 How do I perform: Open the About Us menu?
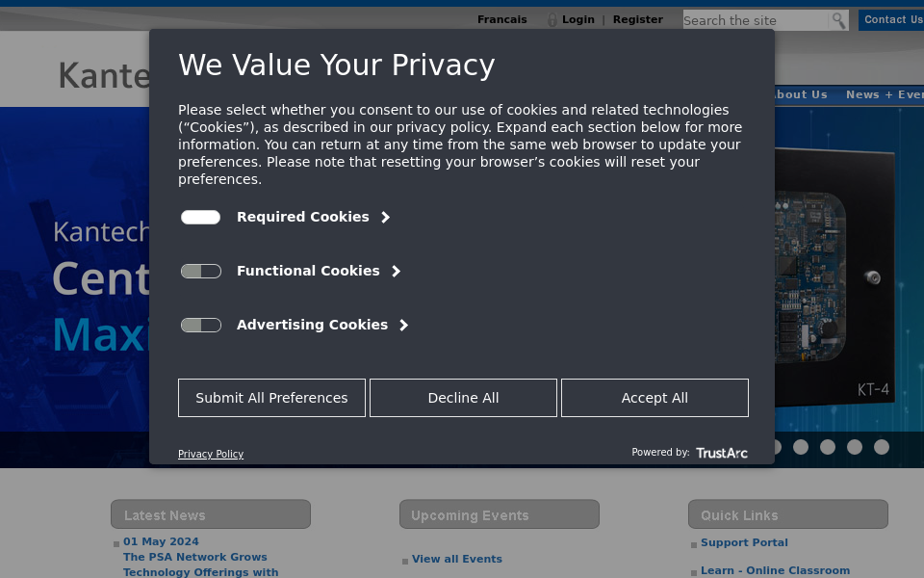tap(801, 94)
